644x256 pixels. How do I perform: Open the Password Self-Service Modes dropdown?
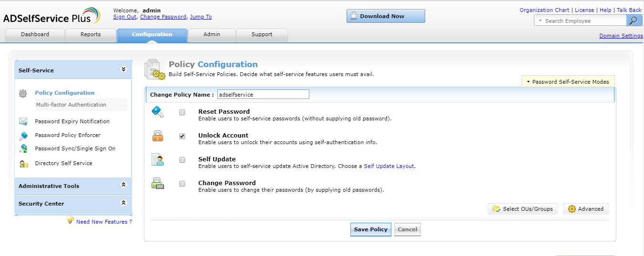tap(568, 82)
